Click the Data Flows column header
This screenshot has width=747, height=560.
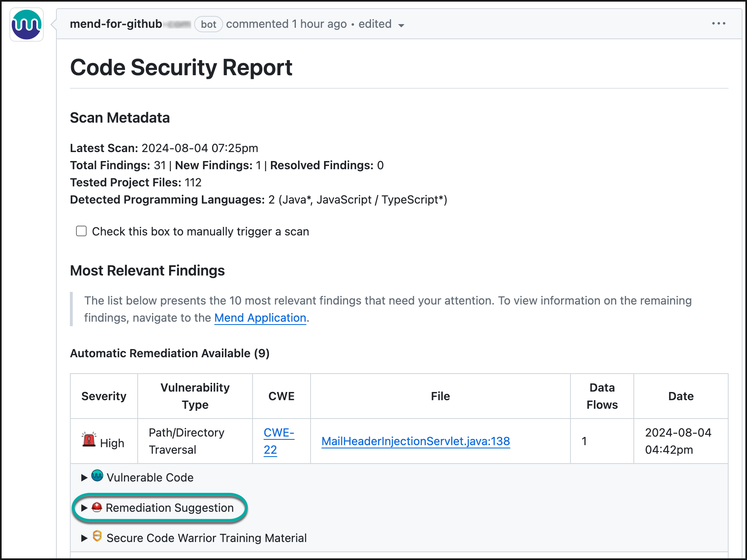tap(602, 396)
